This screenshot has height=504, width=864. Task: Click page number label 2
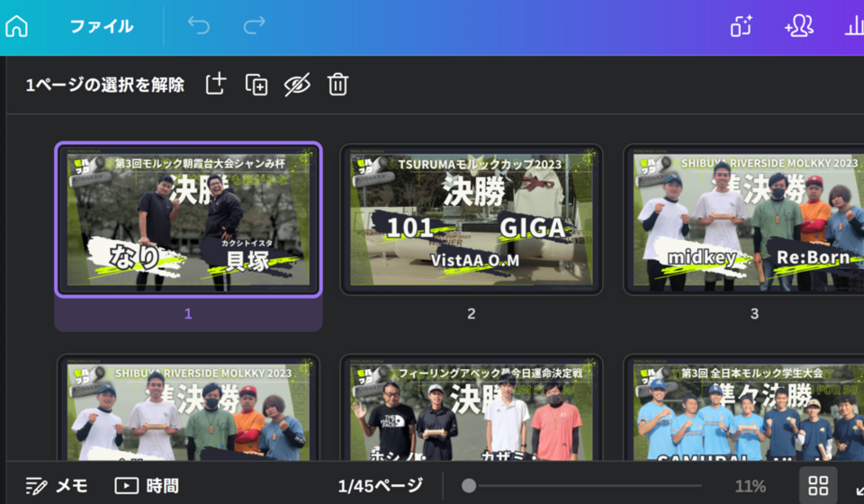pos(471,313)
